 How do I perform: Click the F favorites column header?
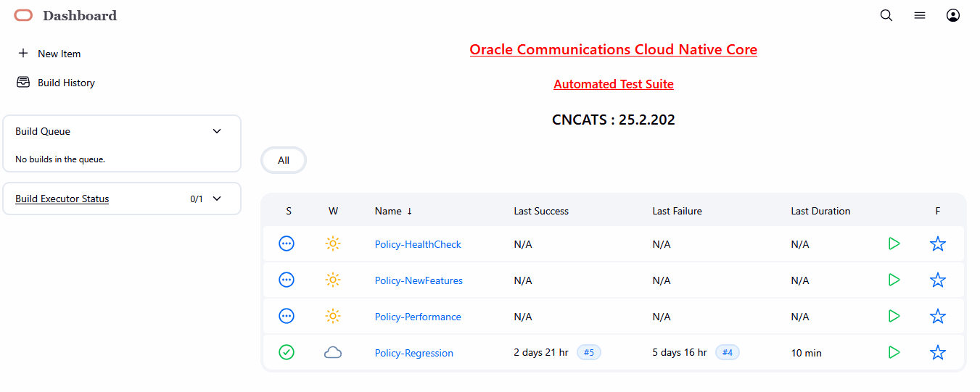(x=938, y=211)
